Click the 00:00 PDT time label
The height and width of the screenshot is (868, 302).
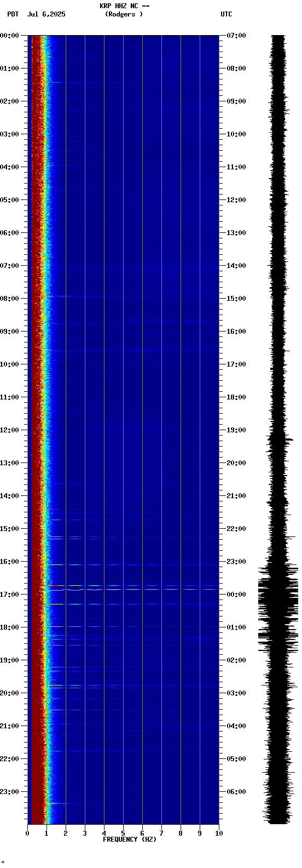[x=9, y=36]
